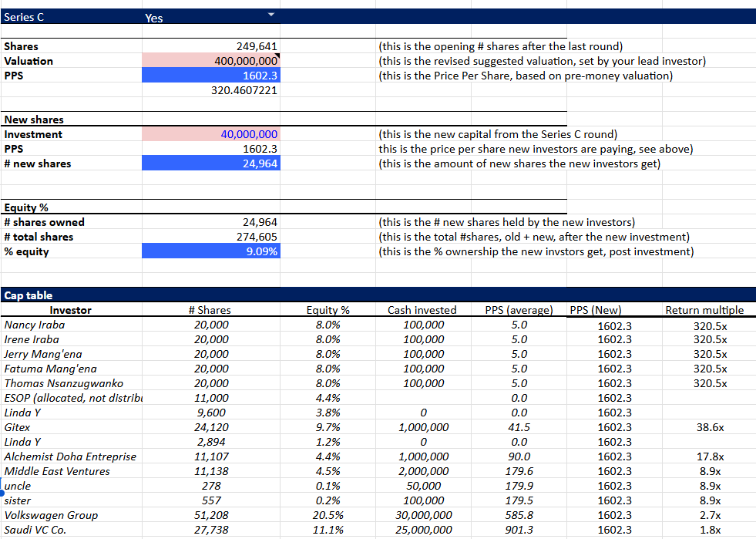The width and height of the screenshot is (756, 539).
Task: Click the pink Investment cell 40,000,000
Action: pyautogui.click(x=210, y=134)
